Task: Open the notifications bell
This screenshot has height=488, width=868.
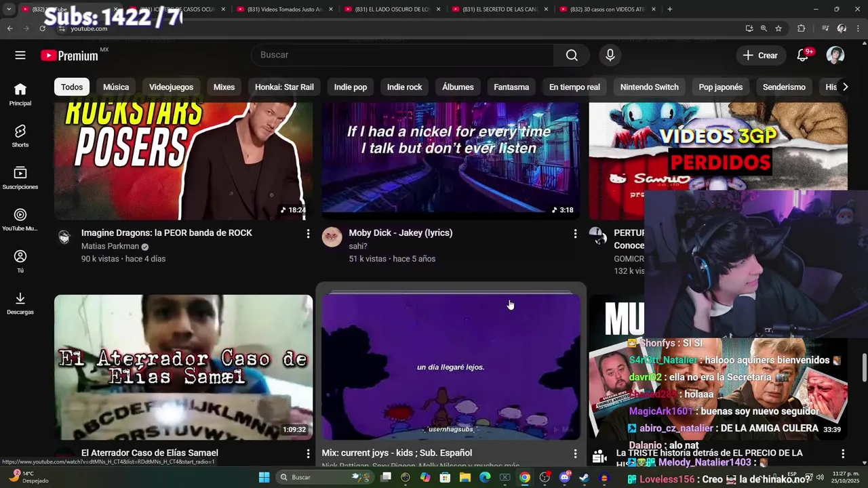Action: (803, 55)
